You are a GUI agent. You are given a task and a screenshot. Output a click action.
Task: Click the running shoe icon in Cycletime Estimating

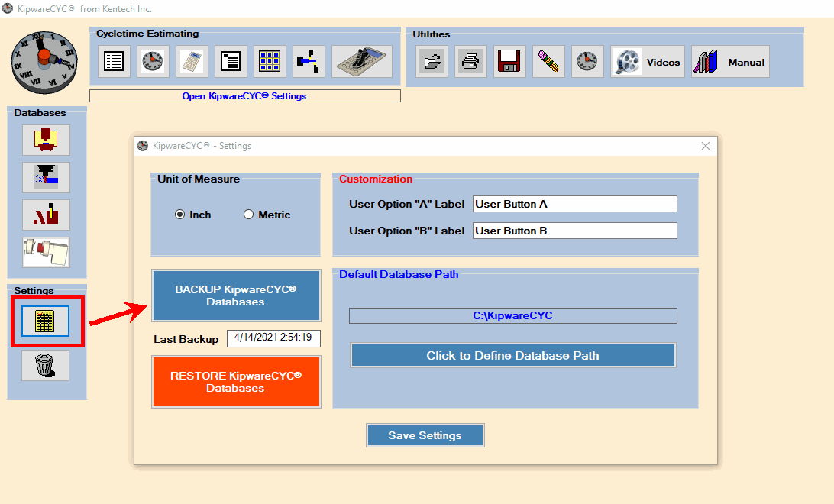pos(362,62)
